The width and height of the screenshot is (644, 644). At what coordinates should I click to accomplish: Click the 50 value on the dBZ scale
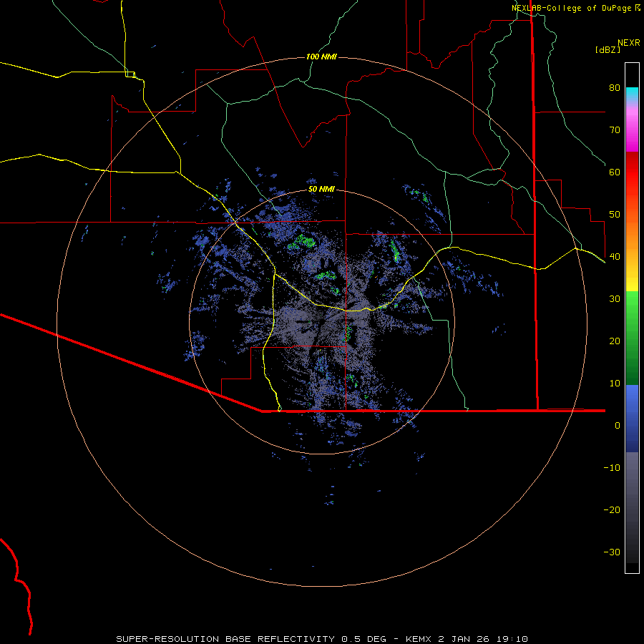[615, 215]
